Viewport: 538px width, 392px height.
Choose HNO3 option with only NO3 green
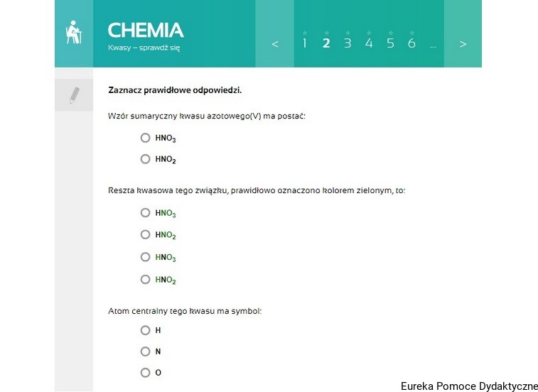coord(146,213)
